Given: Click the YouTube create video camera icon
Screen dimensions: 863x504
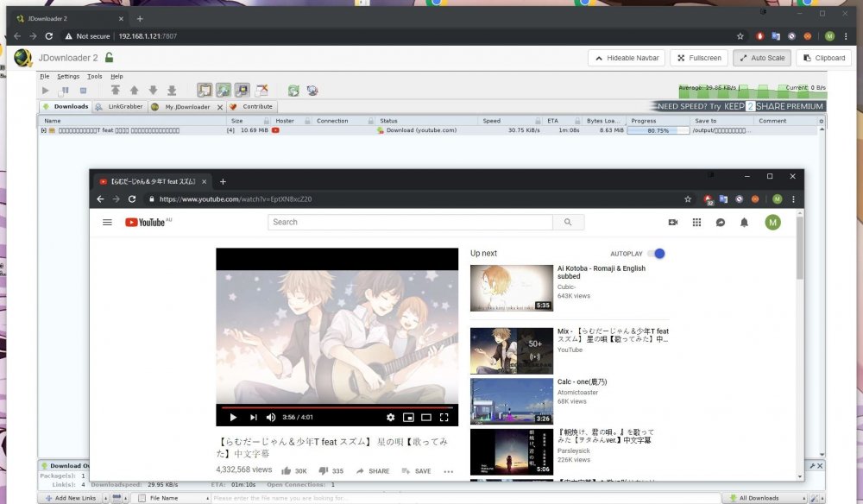Looking at the screenshot, I should click(x=672, y=223).
